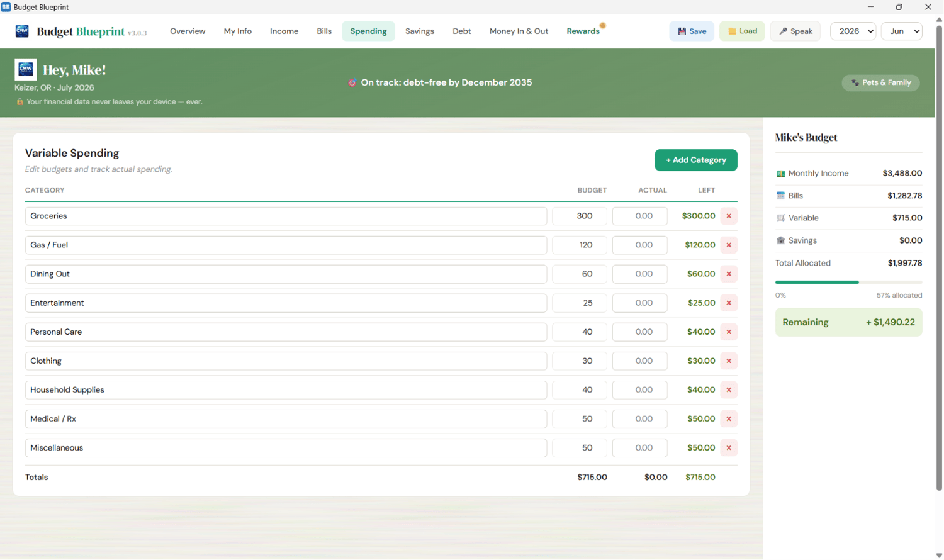Click the Savings bank icon in sidebar
Image resolution: width=944 pixels, height=560 pixels.
[780, 240]
